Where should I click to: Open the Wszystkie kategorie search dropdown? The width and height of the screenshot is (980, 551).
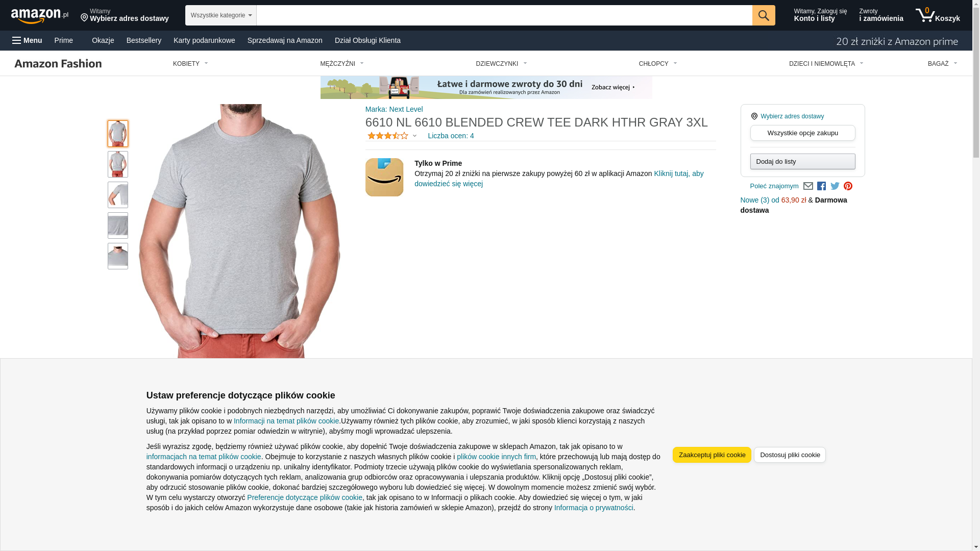(220, 15)
